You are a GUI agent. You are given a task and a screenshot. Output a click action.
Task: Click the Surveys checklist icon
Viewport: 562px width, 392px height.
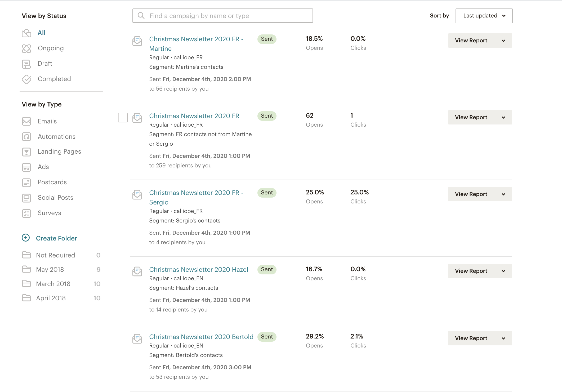26,213
